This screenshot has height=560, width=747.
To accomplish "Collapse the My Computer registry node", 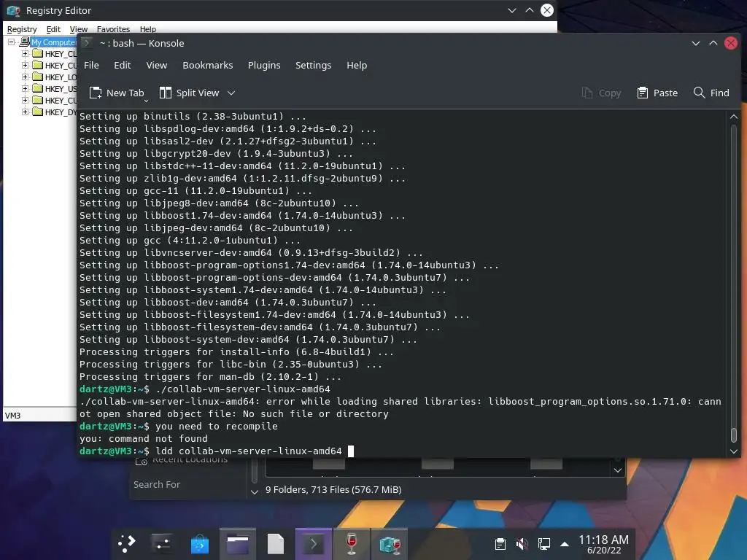I will [x=12, y=42].
